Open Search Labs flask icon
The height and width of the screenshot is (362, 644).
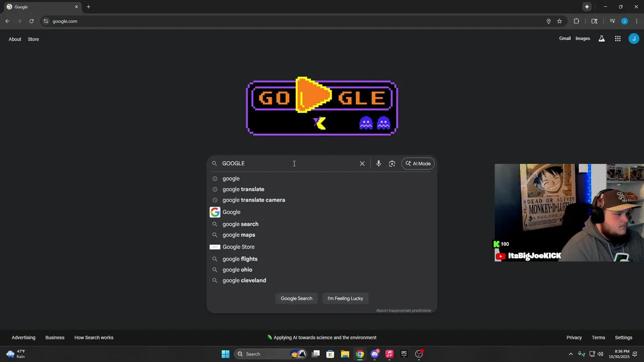pos(601,39)
